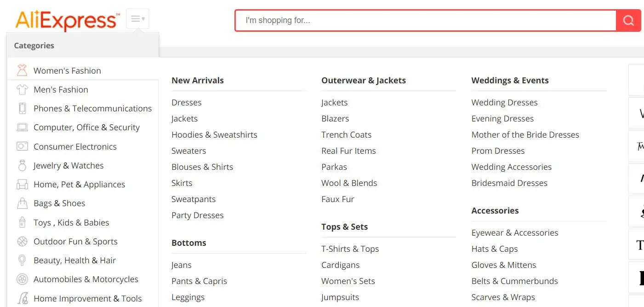The height and width of the screenshot is (307, 644).
Task: Open Automobiles & Motorcycles category
Action: 85,279
